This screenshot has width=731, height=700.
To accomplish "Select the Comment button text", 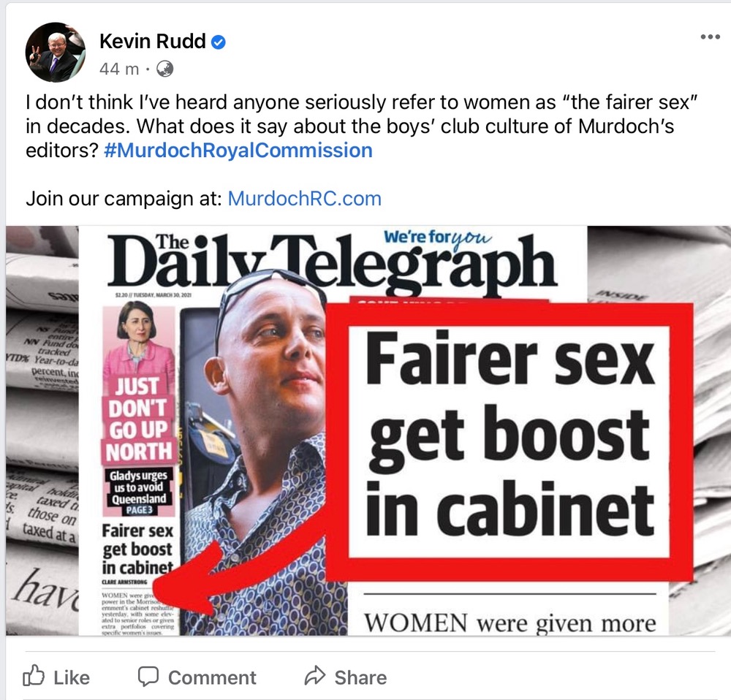I will tap(212, 677).
